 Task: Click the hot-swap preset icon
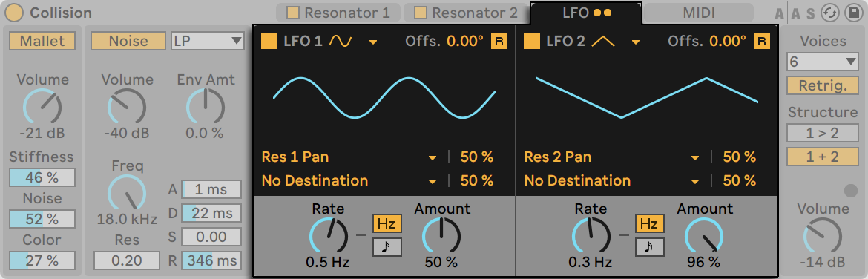click(830, 13)
